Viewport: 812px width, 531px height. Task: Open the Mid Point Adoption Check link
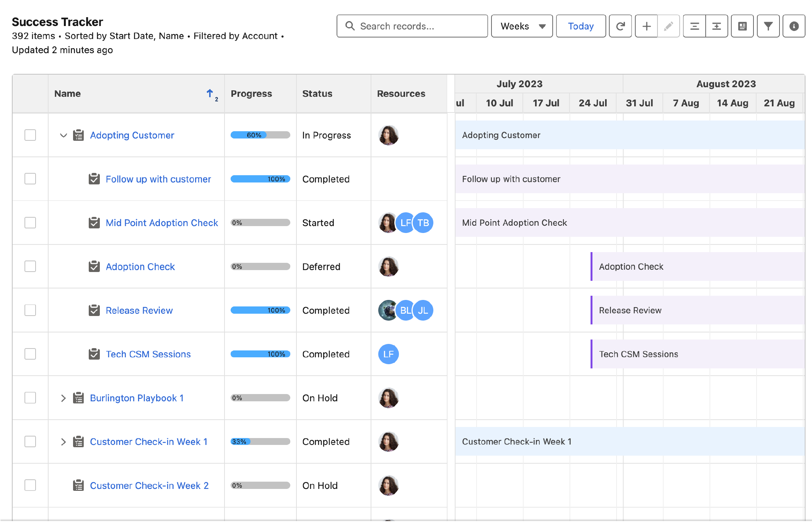[x=162, y=223]
